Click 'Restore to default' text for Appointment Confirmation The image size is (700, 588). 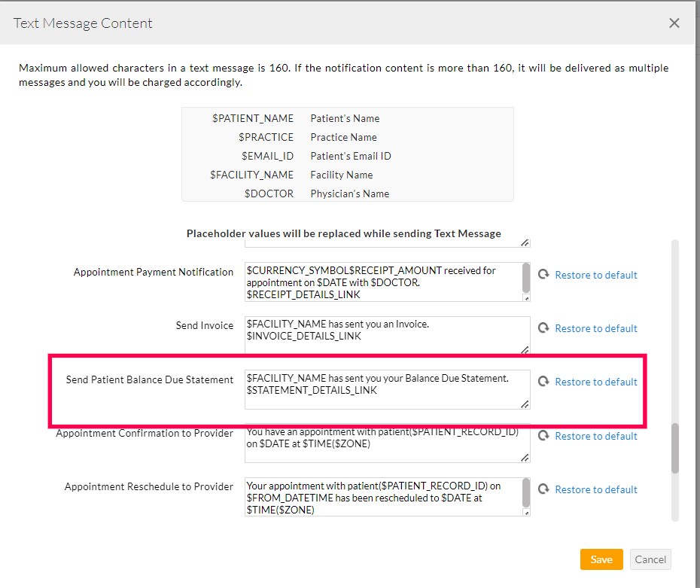pyautogui.click(x=595, y=436)
